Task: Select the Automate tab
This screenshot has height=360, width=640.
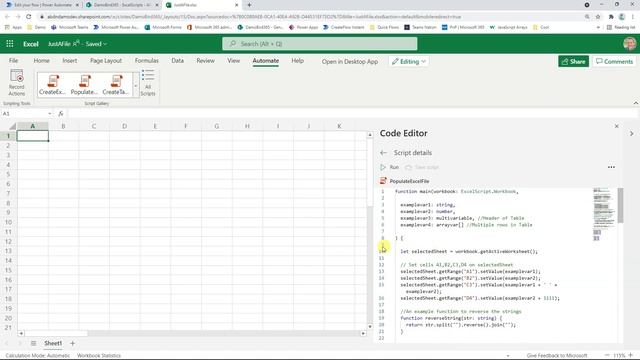Action: (265, 60)
